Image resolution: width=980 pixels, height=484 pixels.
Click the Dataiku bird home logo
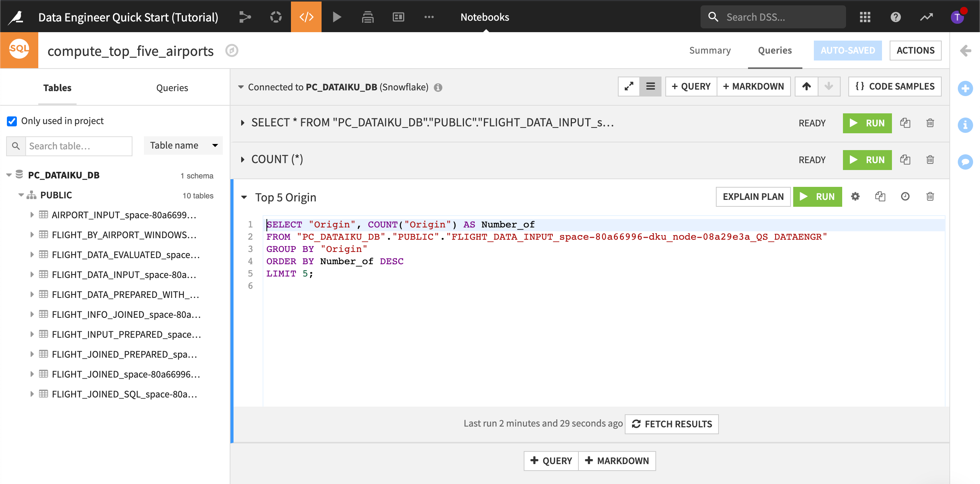(16, 17)
